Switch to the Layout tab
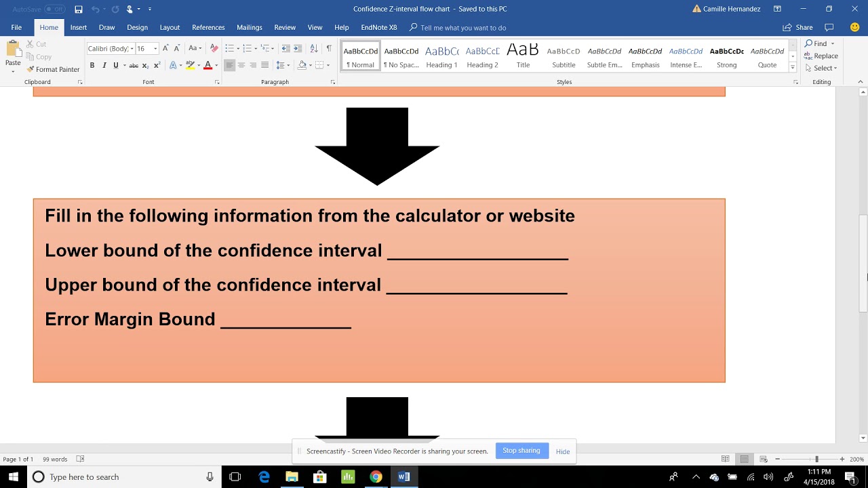 pos(170,28)
